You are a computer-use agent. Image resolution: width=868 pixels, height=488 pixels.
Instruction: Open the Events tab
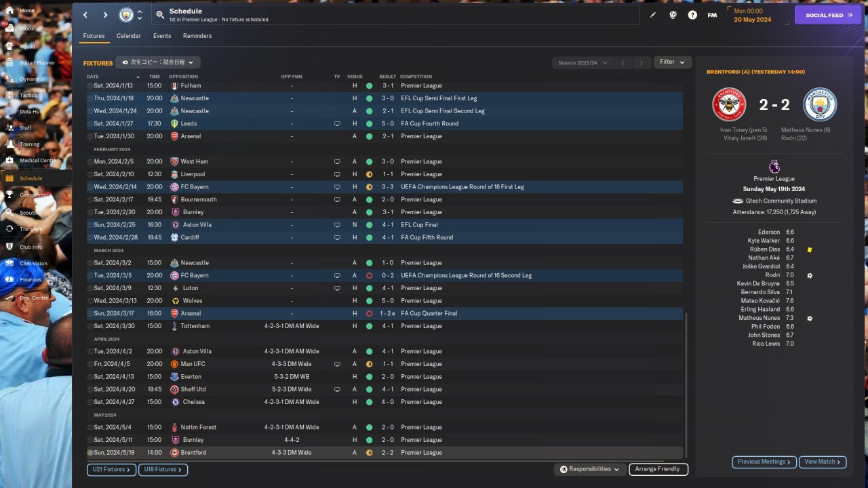coord(162,36)
